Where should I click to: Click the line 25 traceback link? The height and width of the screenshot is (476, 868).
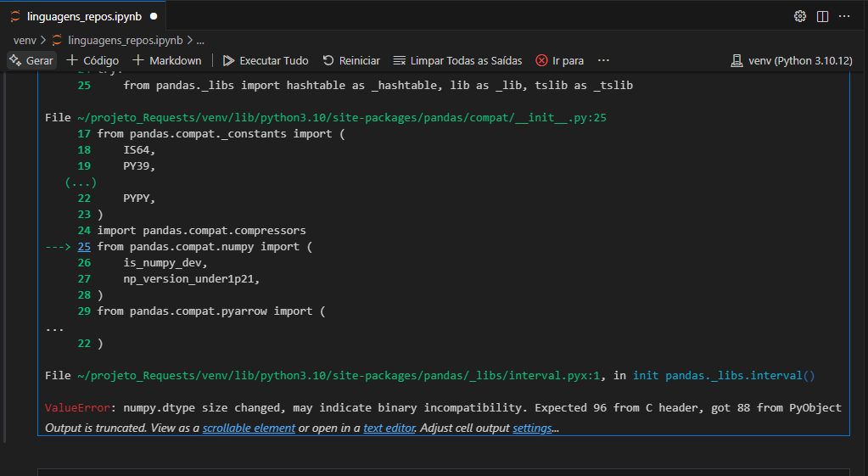[84, 246]
